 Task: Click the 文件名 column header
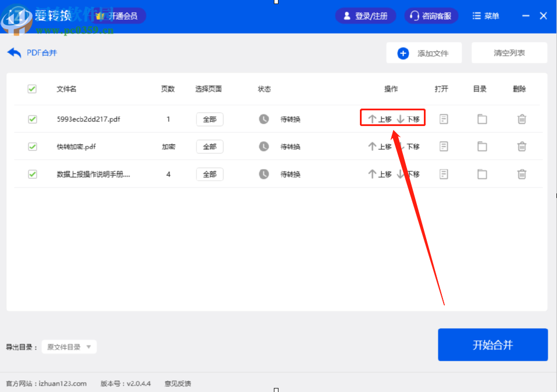66,89
